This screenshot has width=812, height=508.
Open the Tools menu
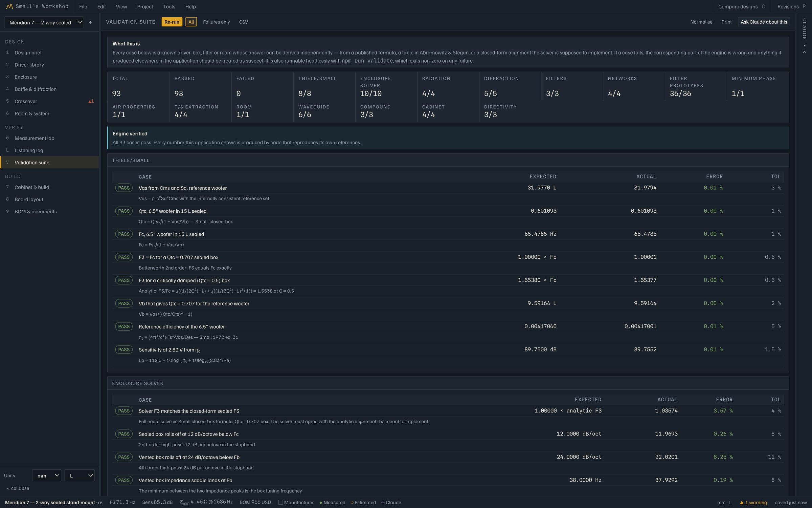tap(169, 6)
